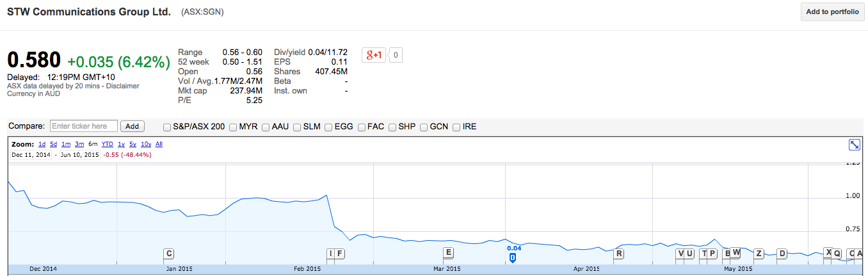Screen dimensions: 868x276
Task: Set chart zoom to 1m
Action: pyautogui.click(x=66, y=144)
